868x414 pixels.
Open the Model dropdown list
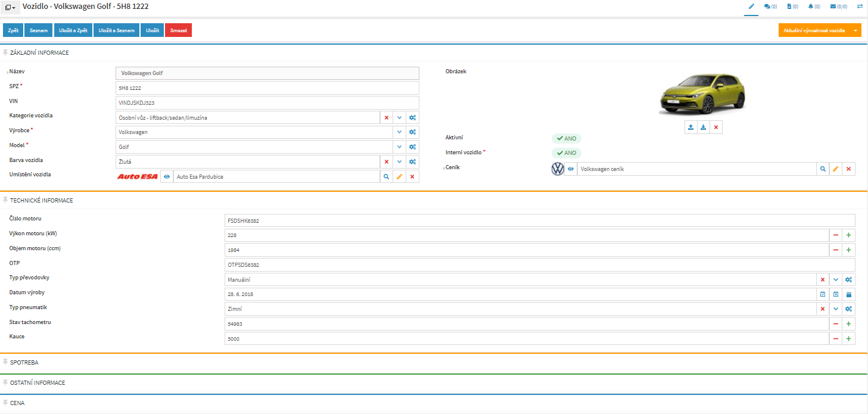coord(399,147)
